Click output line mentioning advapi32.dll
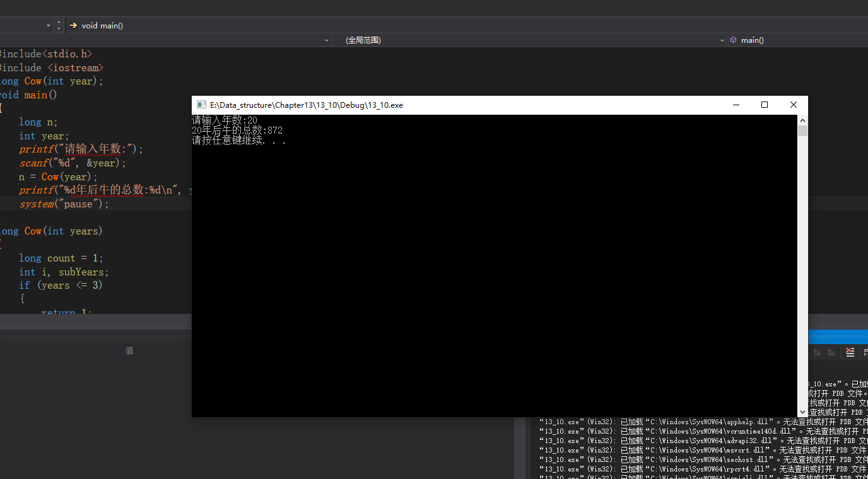 pos(703,441)
